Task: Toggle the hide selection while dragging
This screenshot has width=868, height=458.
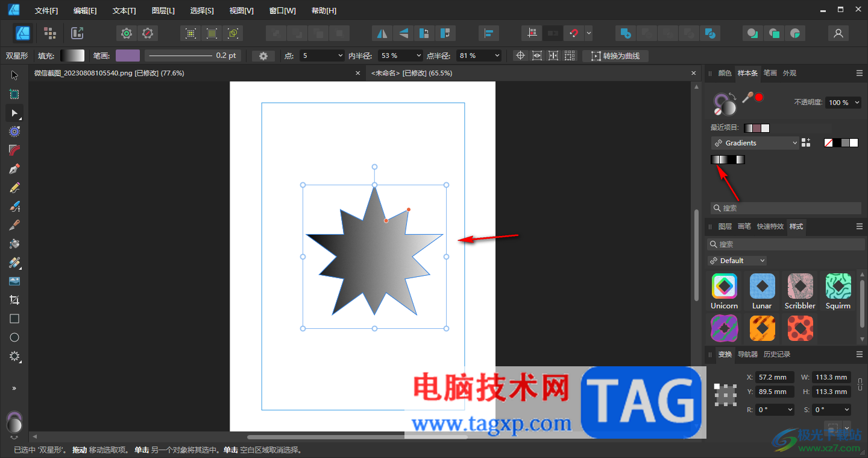Action: click(537, 56)
